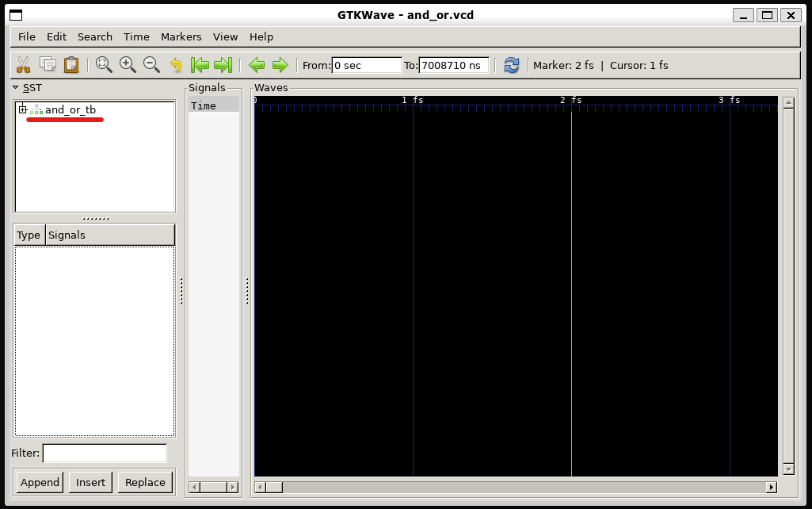Click the Insert button
This screenshot has width=812, height=509.
coord(90,482)
